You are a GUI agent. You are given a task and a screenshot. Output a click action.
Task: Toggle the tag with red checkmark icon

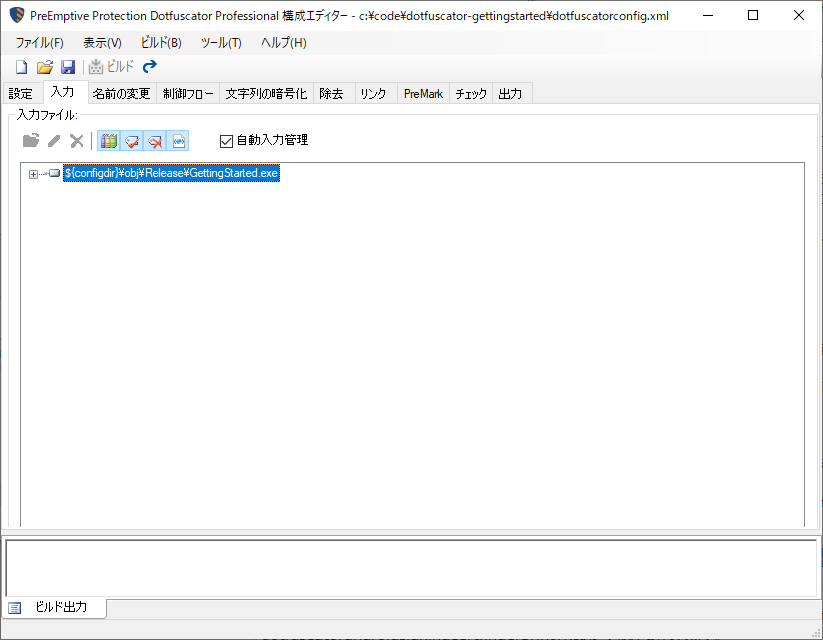point(132,141)
